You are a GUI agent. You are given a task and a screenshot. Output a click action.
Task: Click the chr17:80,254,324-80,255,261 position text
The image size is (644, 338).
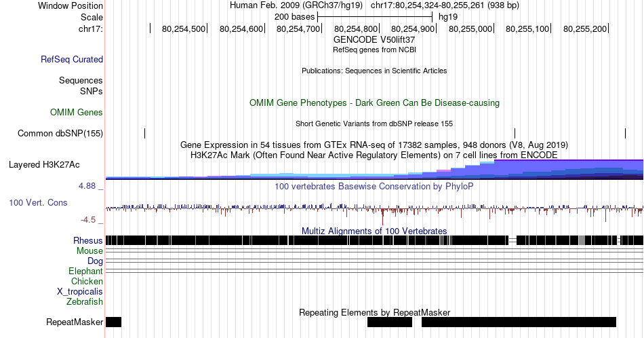[445, 5]
